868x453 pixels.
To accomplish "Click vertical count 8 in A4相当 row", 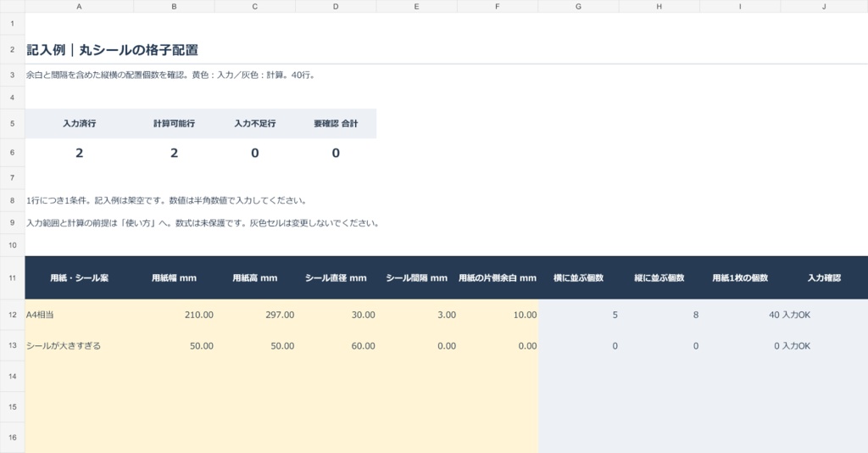I will pyautogui.click(x=659, y=315).
